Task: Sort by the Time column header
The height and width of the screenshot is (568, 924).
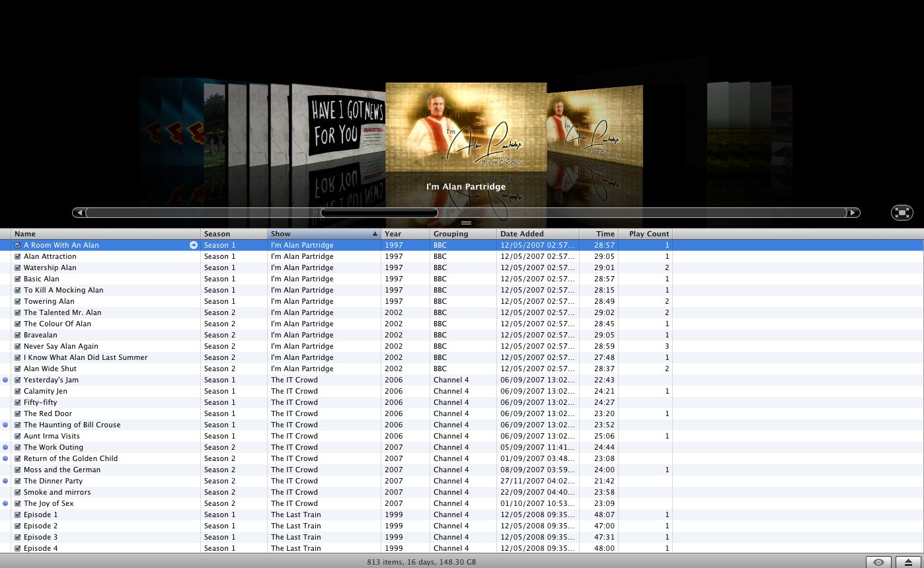Action: [599, 234]
